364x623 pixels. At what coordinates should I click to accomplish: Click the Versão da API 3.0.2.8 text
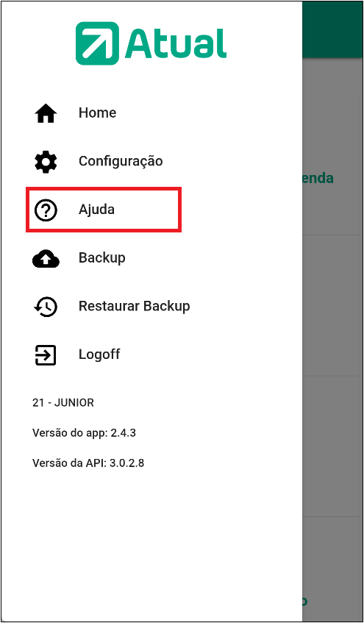[x=88, y=463]
